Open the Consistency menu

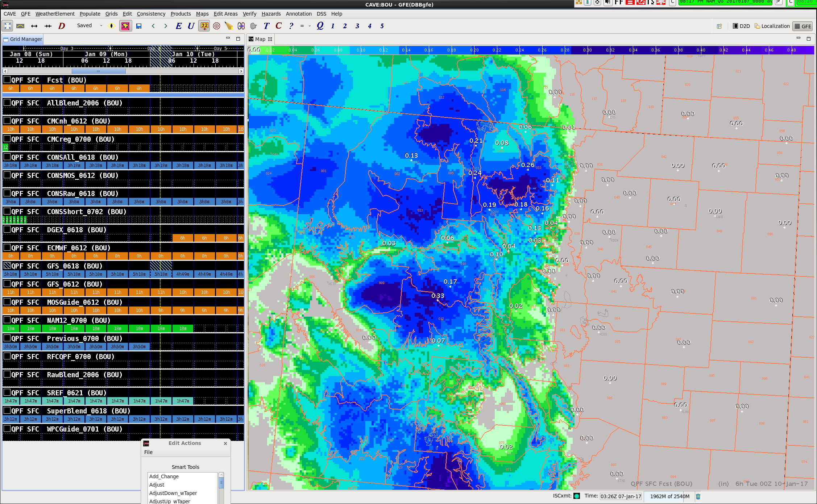pos(151,14)
